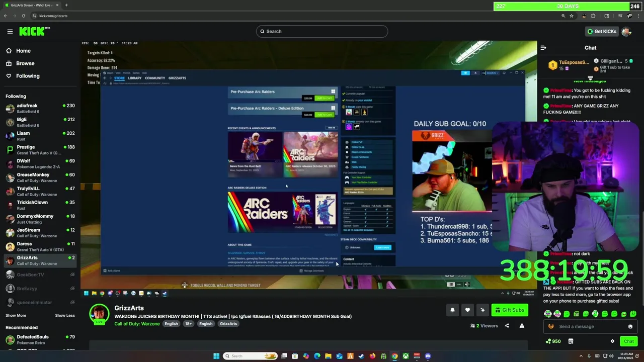Insert the first quick emote in chat

548,314
